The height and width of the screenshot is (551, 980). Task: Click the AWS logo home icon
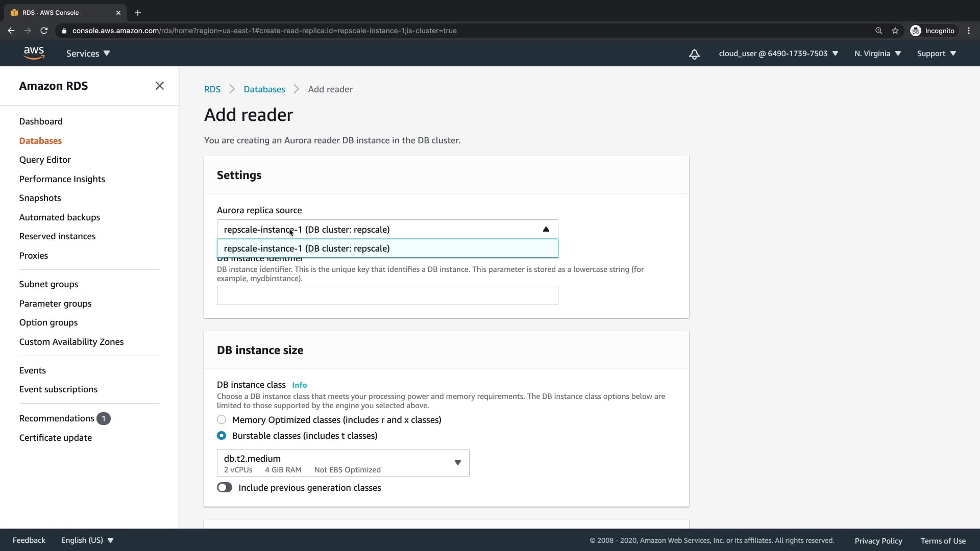(34, 53)
